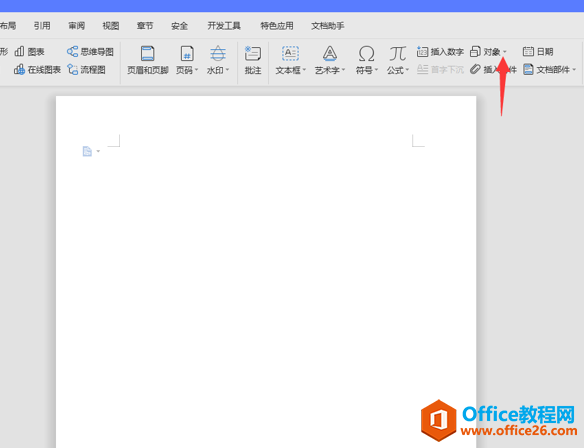Viewport: 584px width, 448px height.
Task: Expand the 公式 dropdown arrow
Action: pyautogui.click(x=407, y=70)
